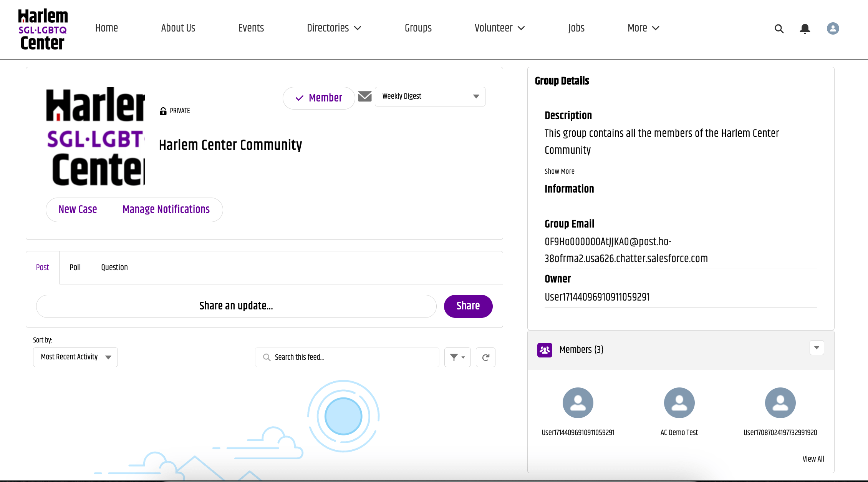
Task: Toggle the Member membership button
Action: coord(319,98)
